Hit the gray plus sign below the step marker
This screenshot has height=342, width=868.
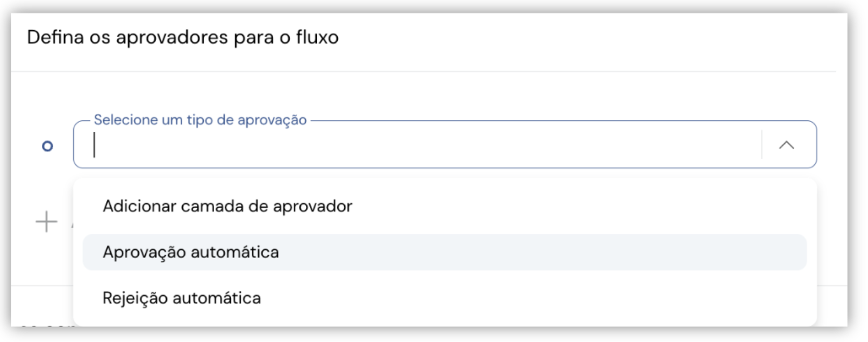coord(46,222)
